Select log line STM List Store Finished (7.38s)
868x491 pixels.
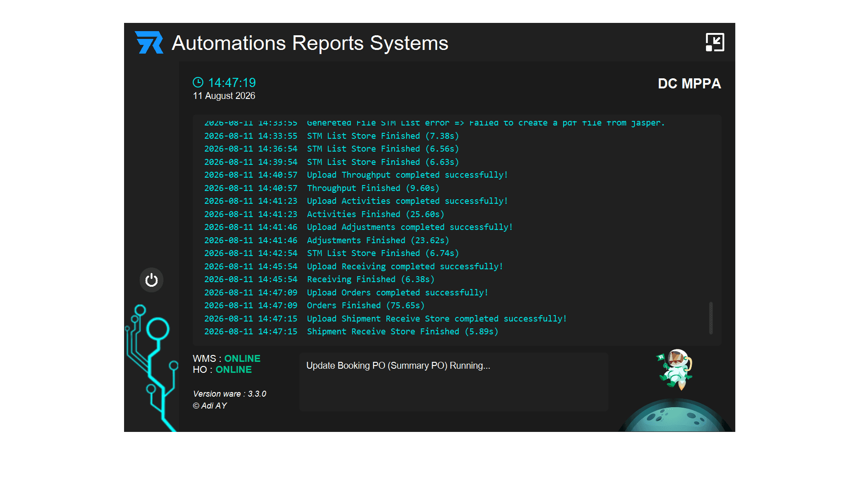point(331,136)
